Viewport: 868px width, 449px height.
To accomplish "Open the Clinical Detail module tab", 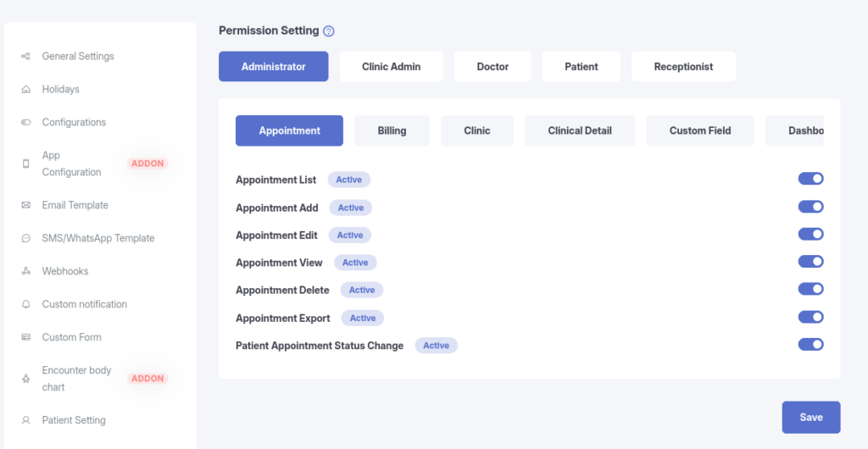I will coord(580,131).
